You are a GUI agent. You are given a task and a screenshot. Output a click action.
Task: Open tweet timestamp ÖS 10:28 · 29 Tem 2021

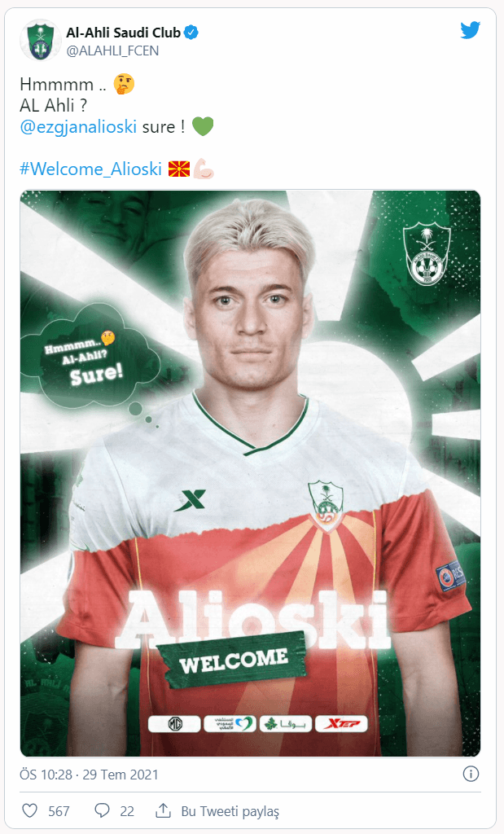pos(90,775)
